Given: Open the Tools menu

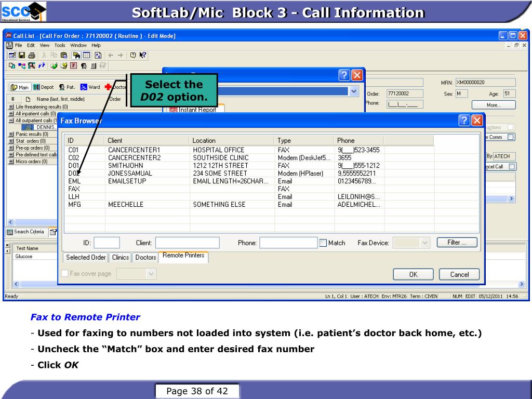Looking at the screenshot, I should coord(60,45).
